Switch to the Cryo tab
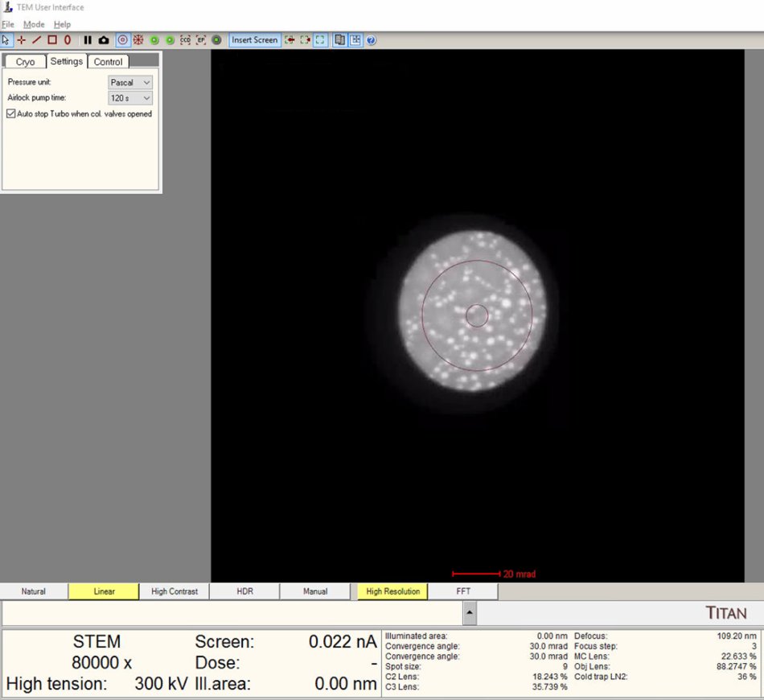 click(24, 61)
